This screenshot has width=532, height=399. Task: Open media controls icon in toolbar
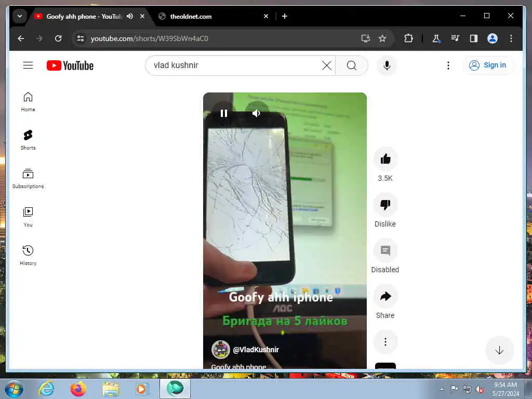coord(455,38)
